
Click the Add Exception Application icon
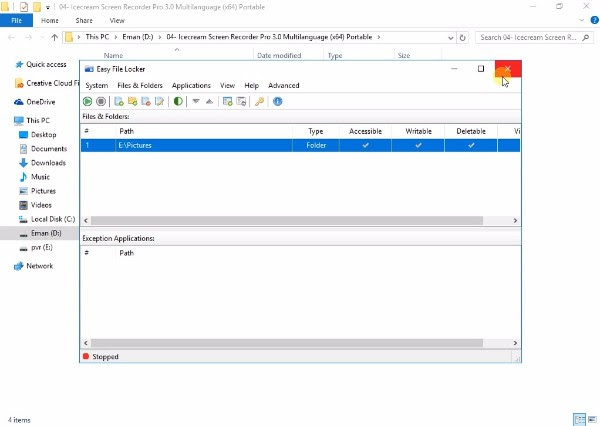tap(228, 101)
